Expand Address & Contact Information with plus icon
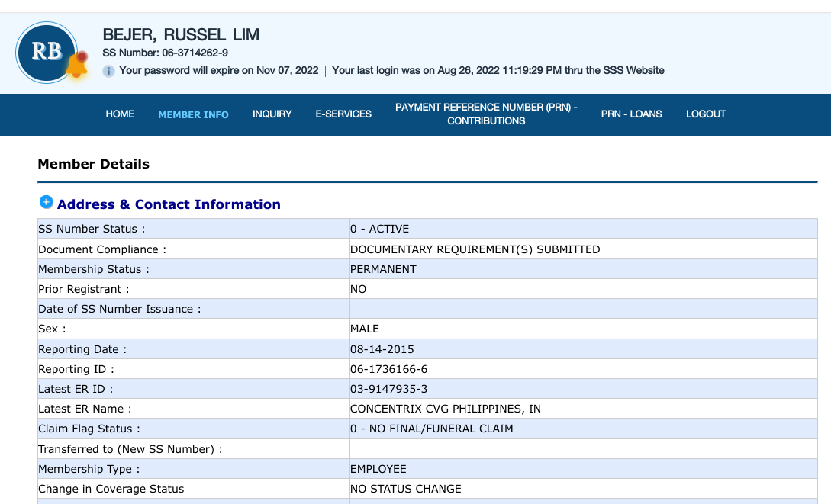This screenshot has width=831, height=504. 46,203
